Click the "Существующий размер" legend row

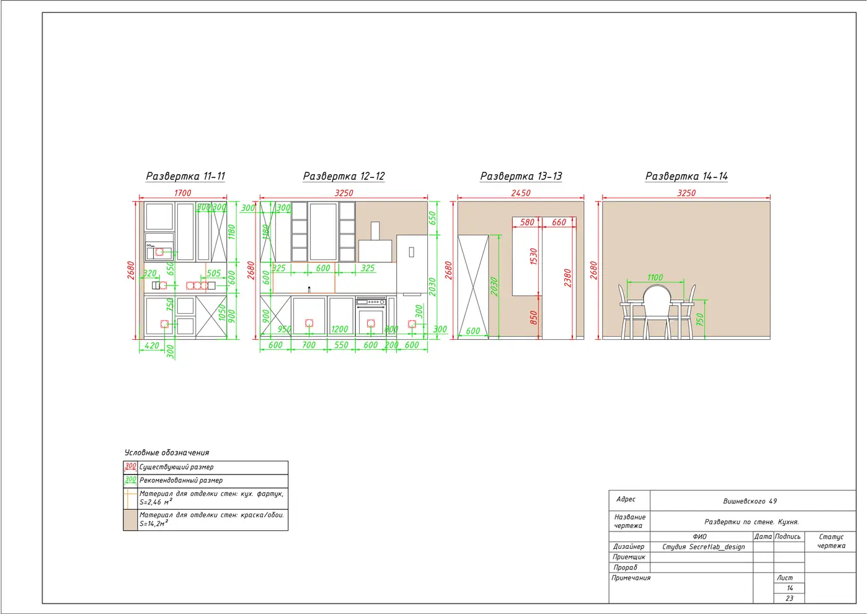point(206,468)
